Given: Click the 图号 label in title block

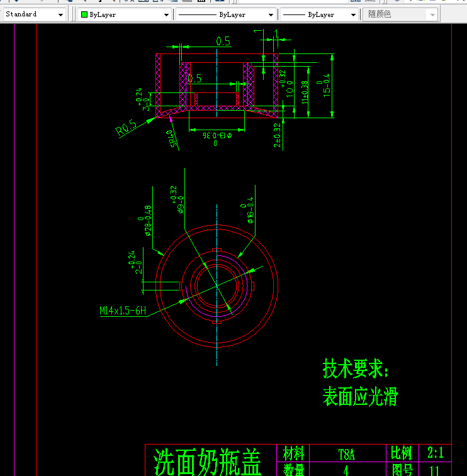Looking at the screenshot, I should pos(402,470).
